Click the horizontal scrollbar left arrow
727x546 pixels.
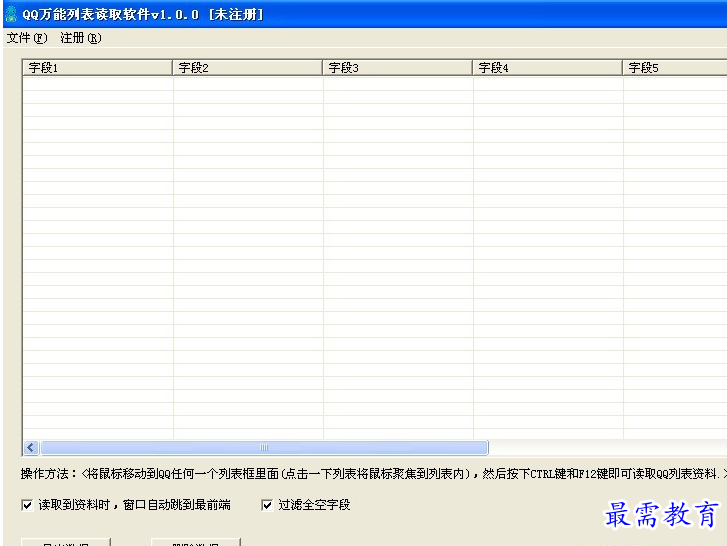31,448
